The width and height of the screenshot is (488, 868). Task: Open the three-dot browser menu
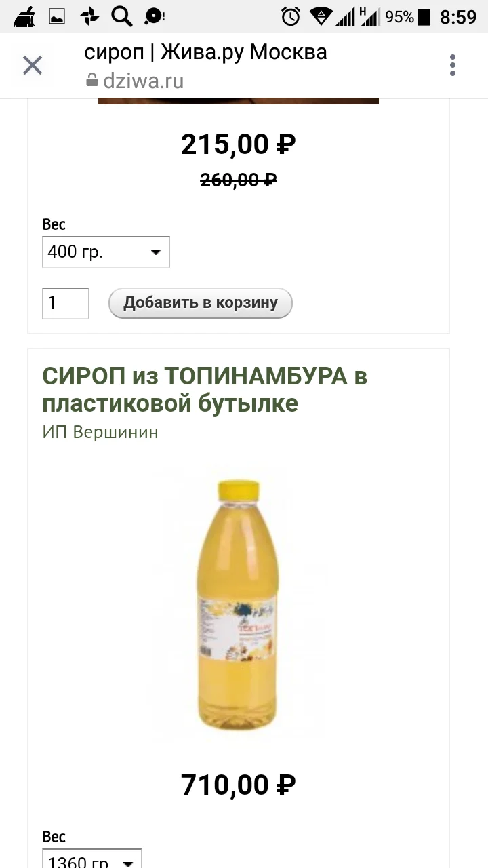click(x=453, y=66)
